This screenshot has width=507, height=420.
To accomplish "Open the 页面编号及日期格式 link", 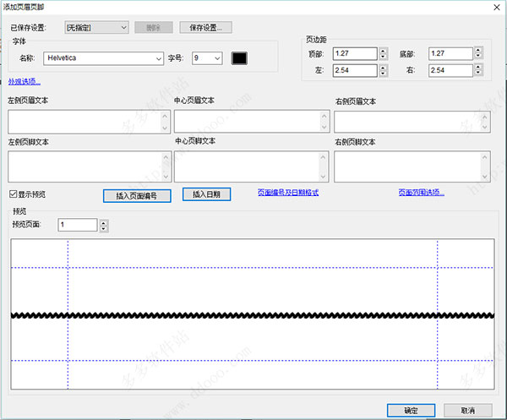I will click(288, 193).
